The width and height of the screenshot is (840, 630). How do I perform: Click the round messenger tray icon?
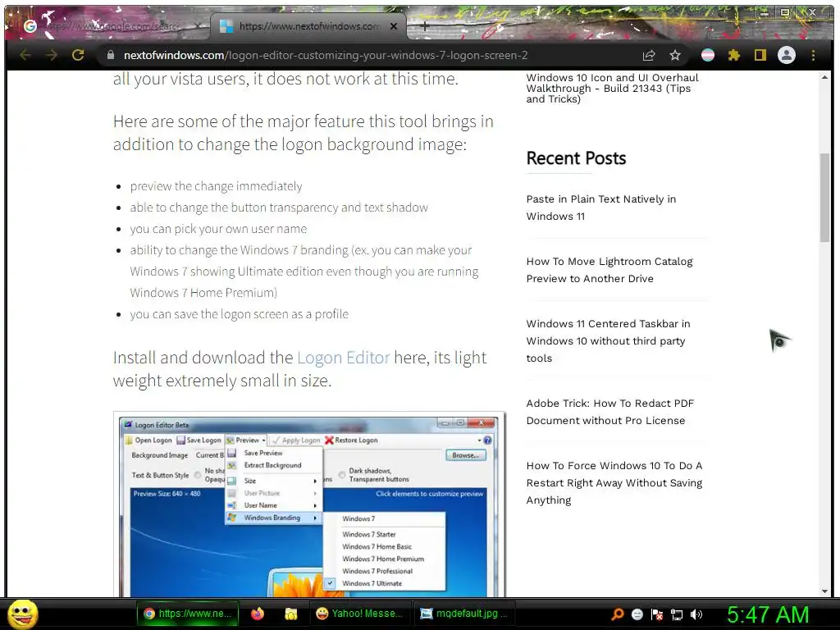click(x=637, y=614)
